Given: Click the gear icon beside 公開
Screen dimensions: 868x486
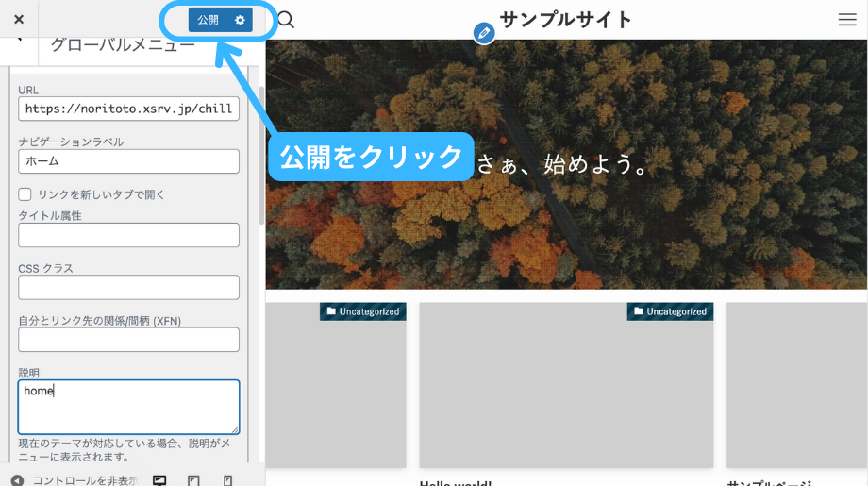Looking at the screenshot, I should (240, 20).
